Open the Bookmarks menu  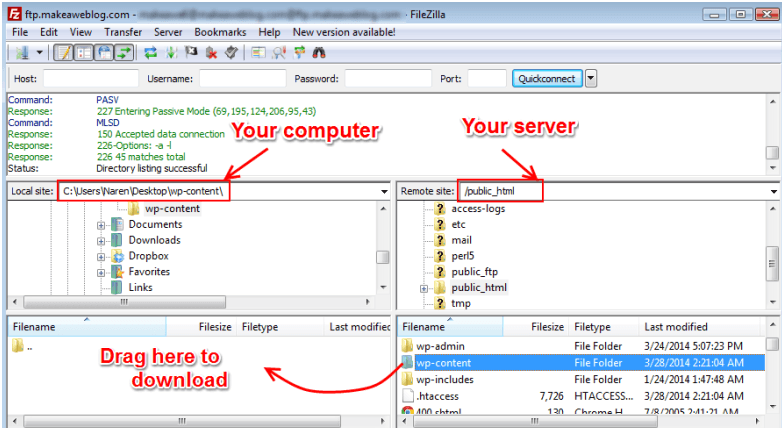click(220, 32)
